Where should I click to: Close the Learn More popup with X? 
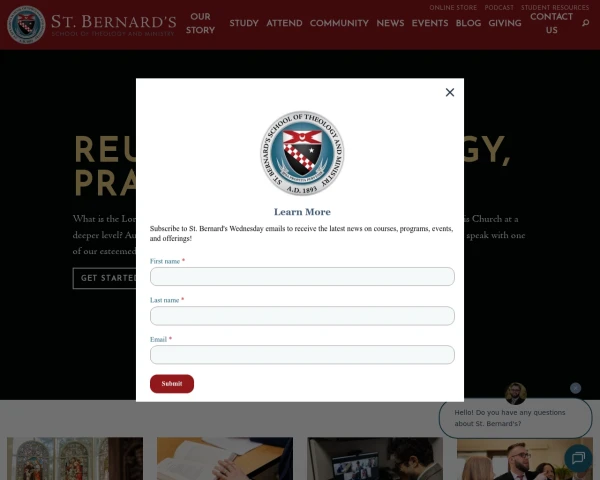click(x=450, y=92)
